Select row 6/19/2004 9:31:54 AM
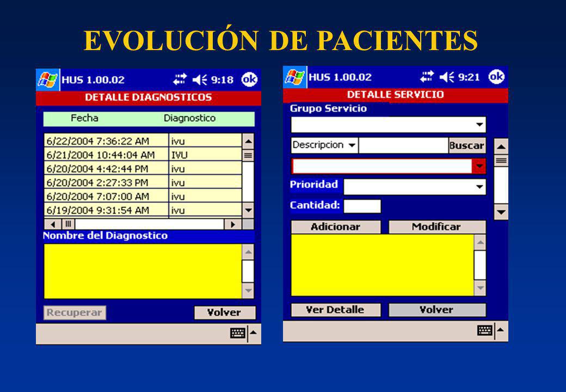Image resolution: width=566 pixels, height=392 pixels. 143,210
